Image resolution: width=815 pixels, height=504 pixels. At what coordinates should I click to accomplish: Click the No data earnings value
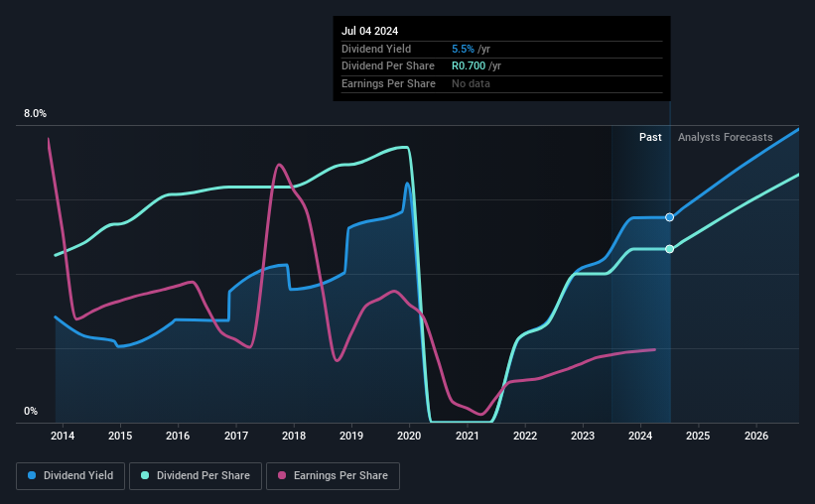click(x=471, y=83)
